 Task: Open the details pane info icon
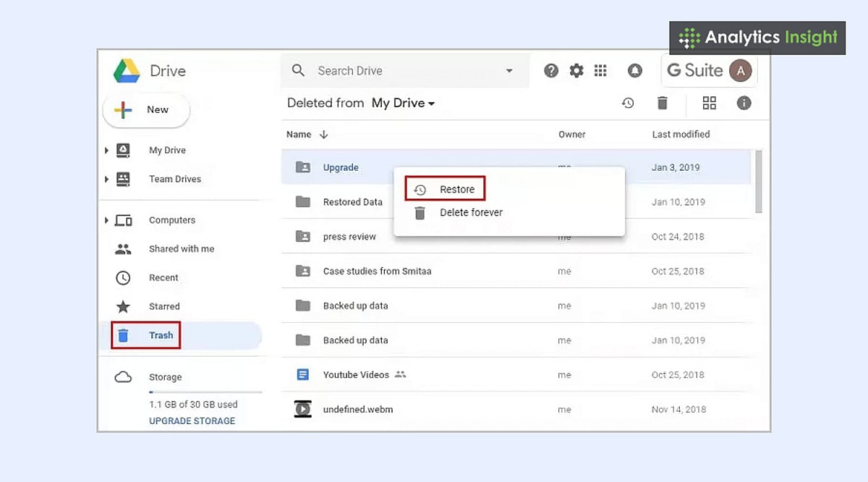point(744,103)
